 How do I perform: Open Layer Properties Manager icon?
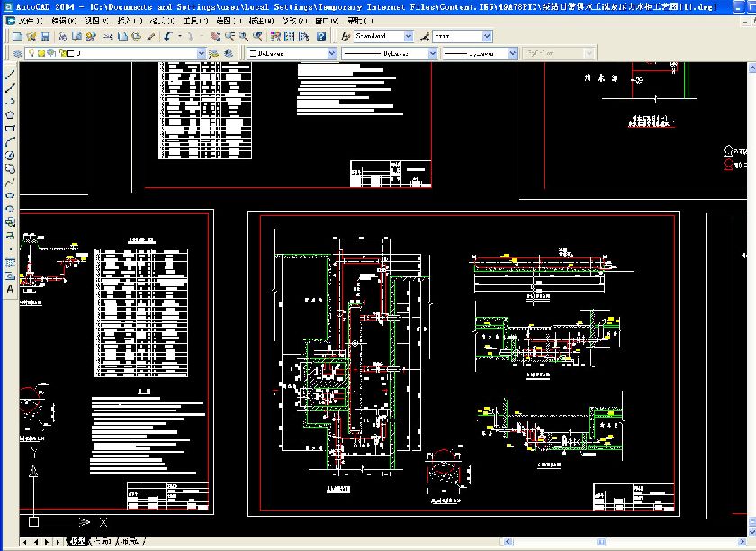[17, 53]
